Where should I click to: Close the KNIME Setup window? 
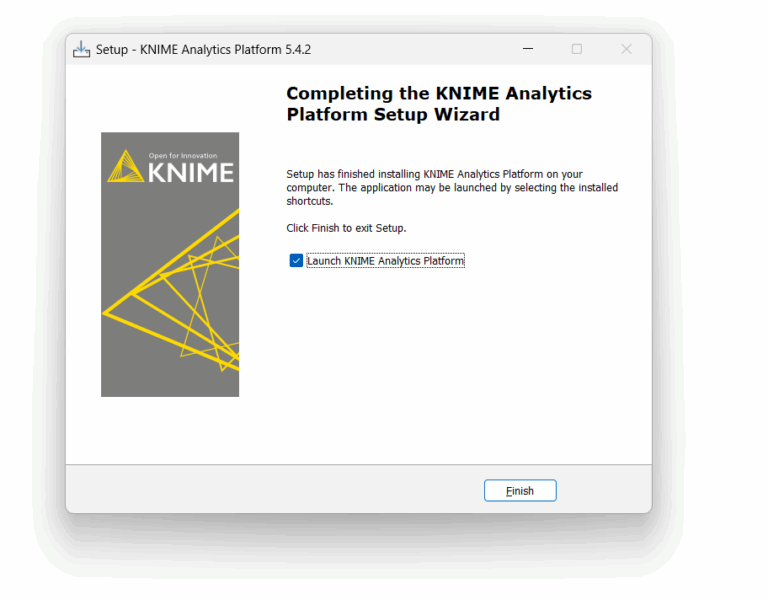click(x=626, y=49)
